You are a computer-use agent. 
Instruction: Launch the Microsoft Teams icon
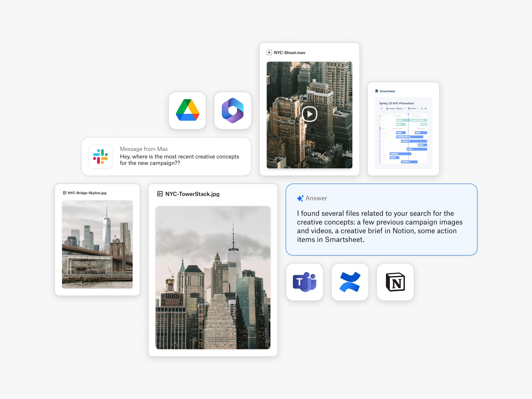[x=304, y=282]
